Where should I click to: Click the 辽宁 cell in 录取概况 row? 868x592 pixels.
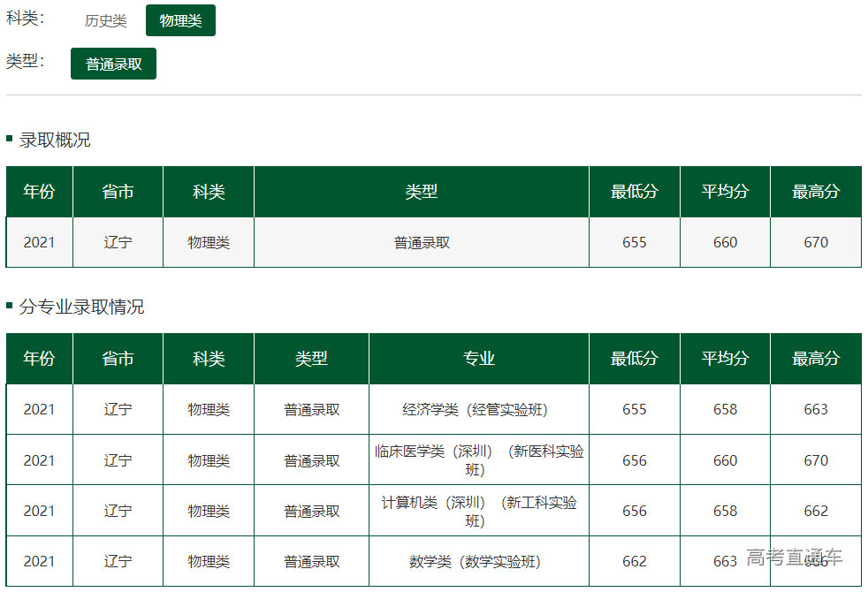coord(118,242)
